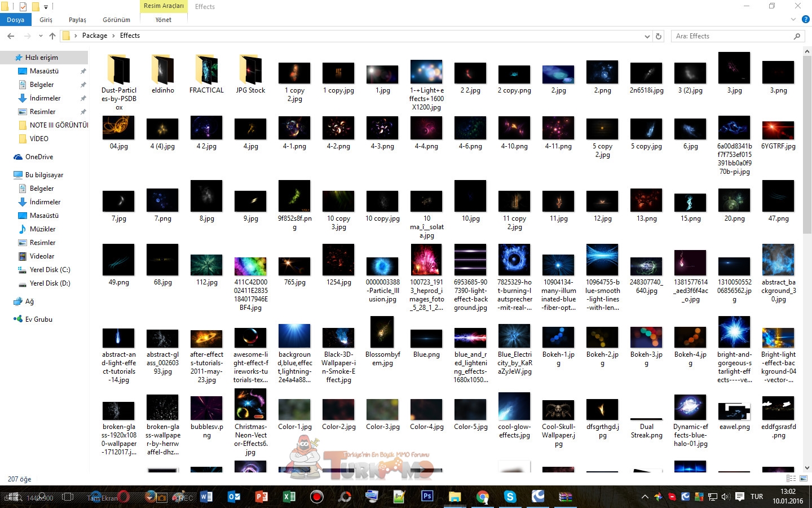Launch Skype from the taskbar
The width and height of the screenshot is (812, 508).
click(x=510, y=497)
